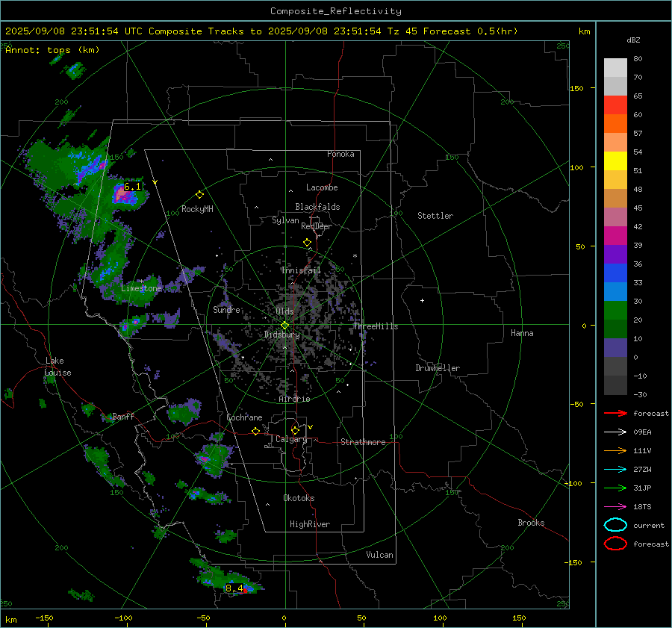Click the Cochrane town label
The width and height of the screenshot is (672, 628).
(244, 417)
